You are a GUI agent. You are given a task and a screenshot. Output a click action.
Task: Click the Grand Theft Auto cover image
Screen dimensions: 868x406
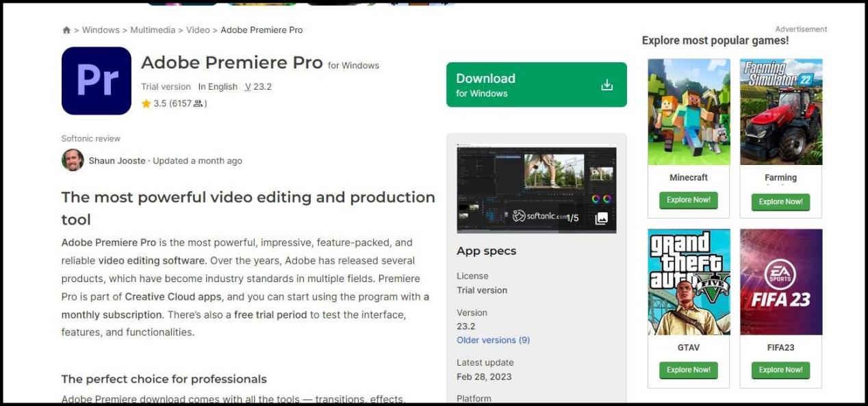pos(689,282)
